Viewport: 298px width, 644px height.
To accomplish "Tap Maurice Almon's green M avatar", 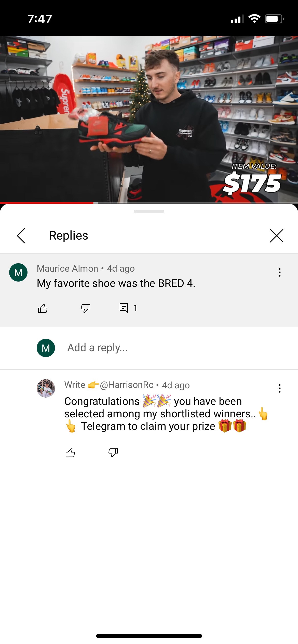I will (18, 272).
